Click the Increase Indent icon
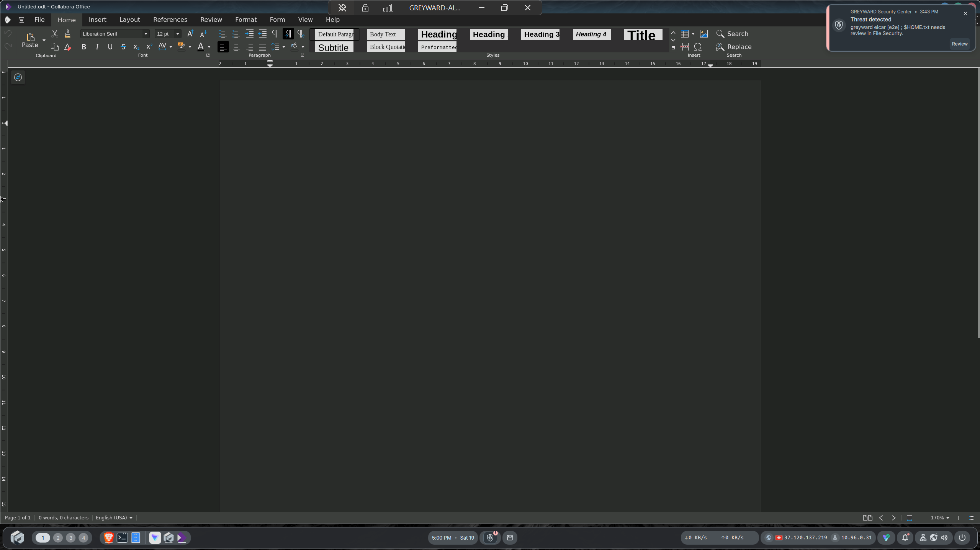This screenshot has height=550, width=980. tap(249, 34)
